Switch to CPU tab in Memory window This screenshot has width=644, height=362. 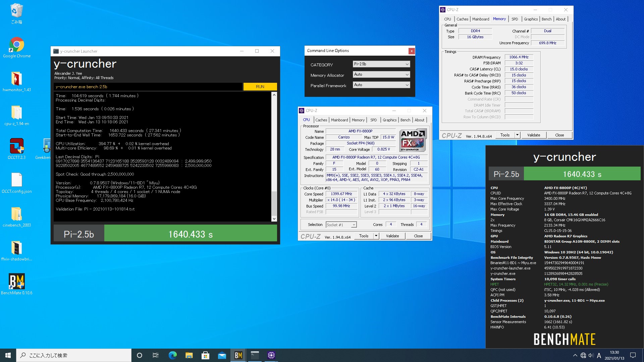tap(448, 19)
